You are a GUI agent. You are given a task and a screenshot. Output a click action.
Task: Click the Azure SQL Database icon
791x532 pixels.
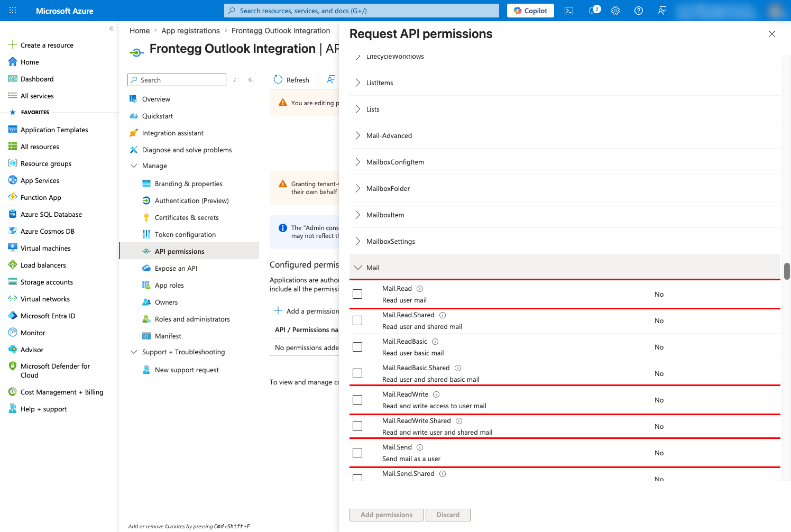pyautogui.click(x=13, y=214)
